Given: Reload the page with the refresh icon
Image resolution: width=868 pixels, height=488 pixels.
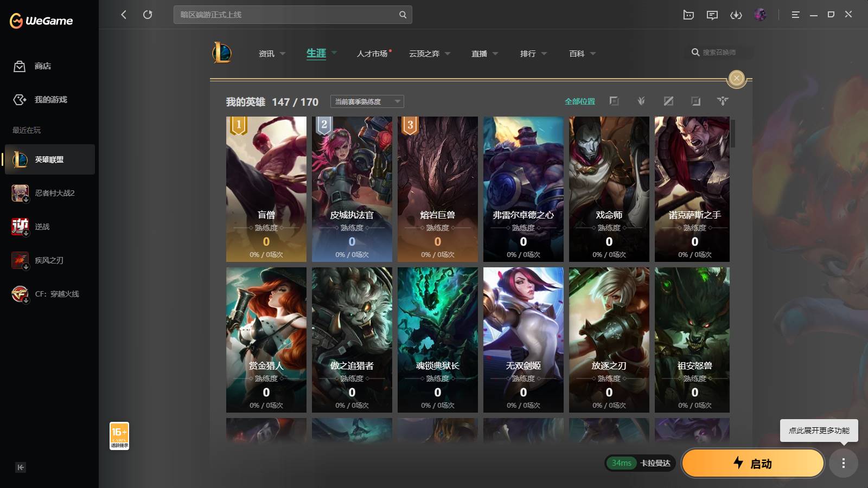Looking at the screenshot, I should [x=148, y=15].
